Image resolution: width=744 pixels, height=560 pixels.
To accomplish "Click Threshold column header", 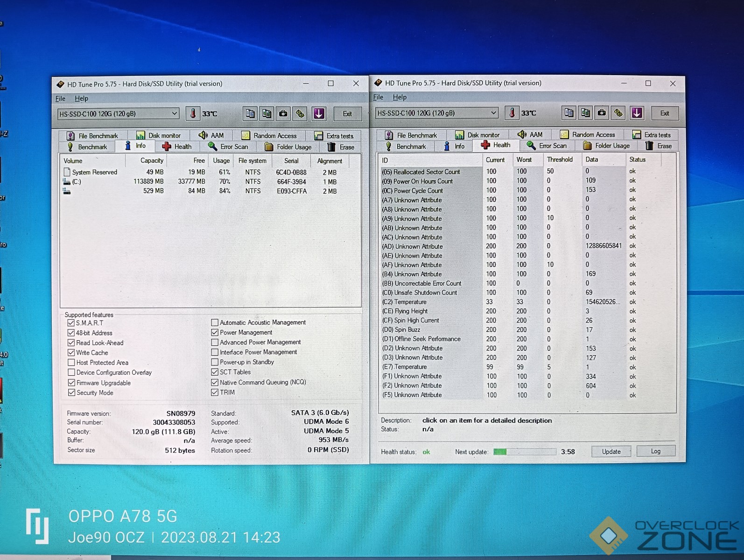I will click(x=562, y=160).
